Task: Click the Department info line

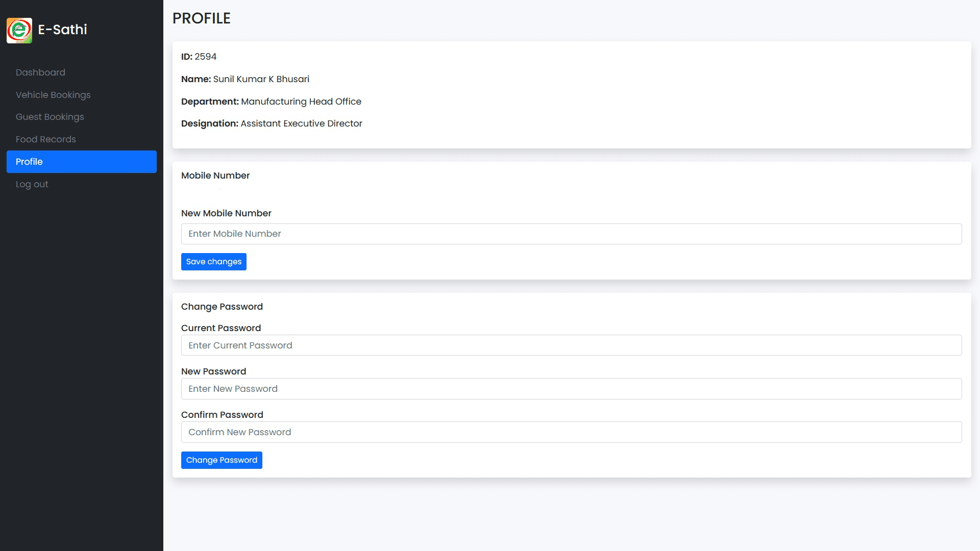Action: pos(271,102)
